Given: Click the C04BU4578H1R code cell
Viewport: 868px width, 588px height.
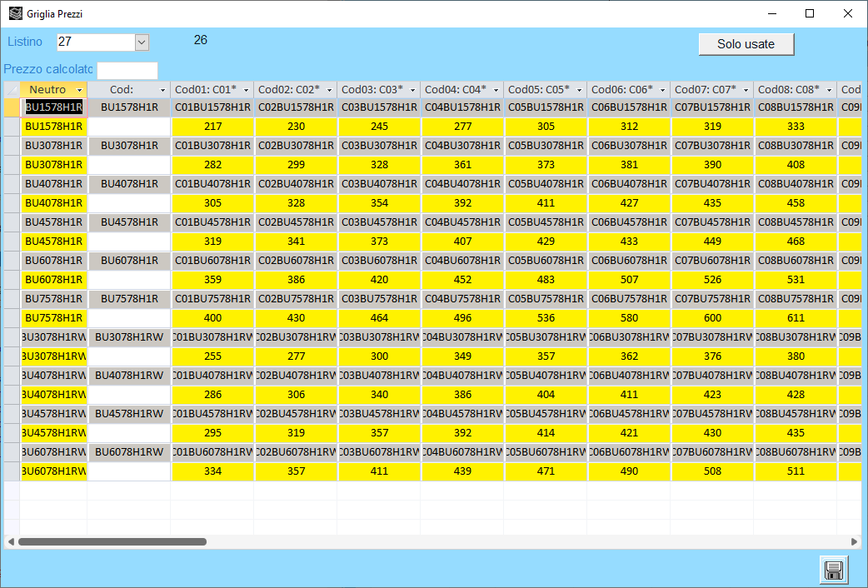Looking at the screenshot, I should [x=463, y=222].
